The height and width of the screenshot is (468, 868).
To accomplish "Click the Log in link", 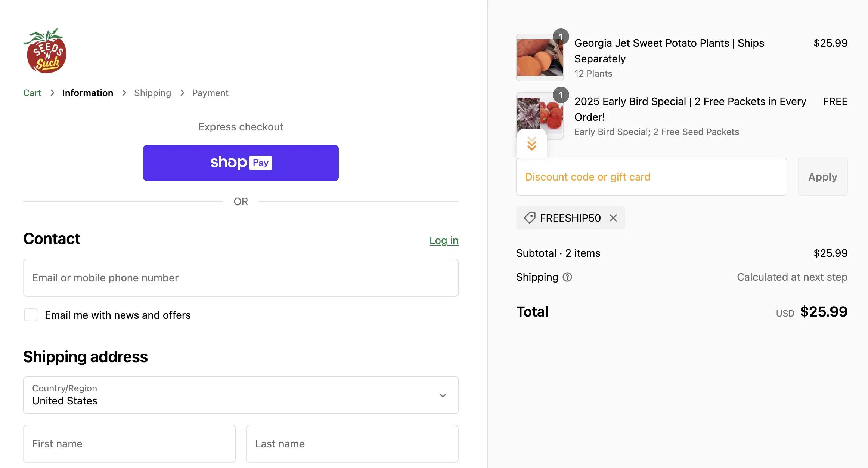I will [443, 240].
